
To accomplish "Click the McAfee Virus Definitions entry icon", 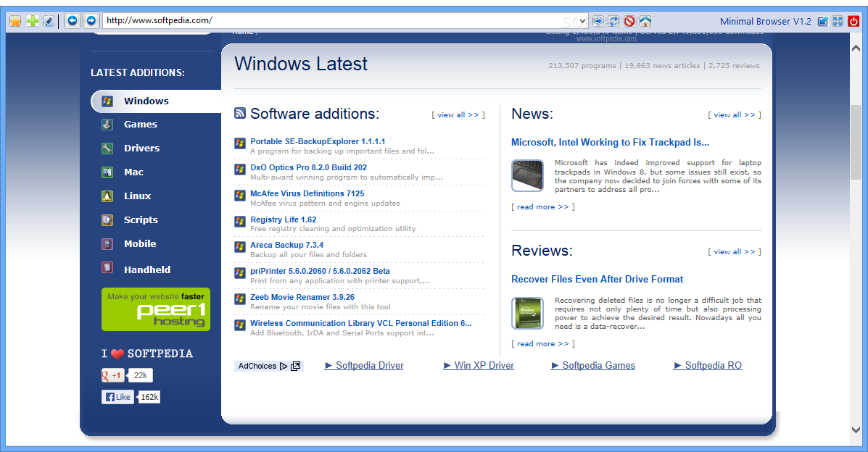I will pos(240,196).
